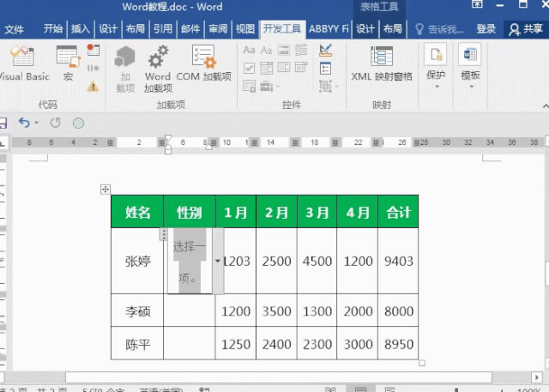Insert a date picker content control

coord(301,67)
